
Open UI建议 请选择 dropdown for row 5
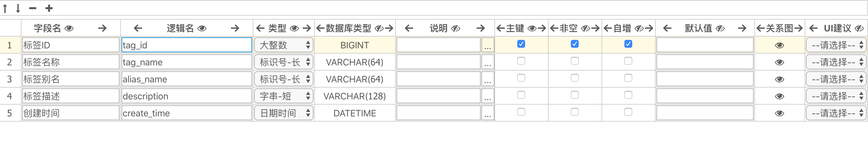(x=836, y=113)
